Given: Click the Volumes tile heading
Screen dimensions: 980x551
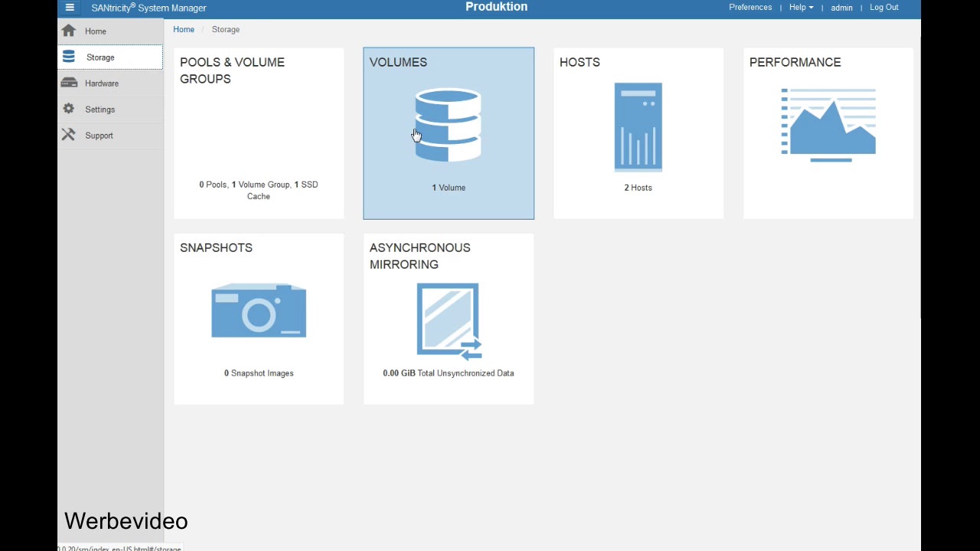Looking at the screenshot, I should coord(398,62).
